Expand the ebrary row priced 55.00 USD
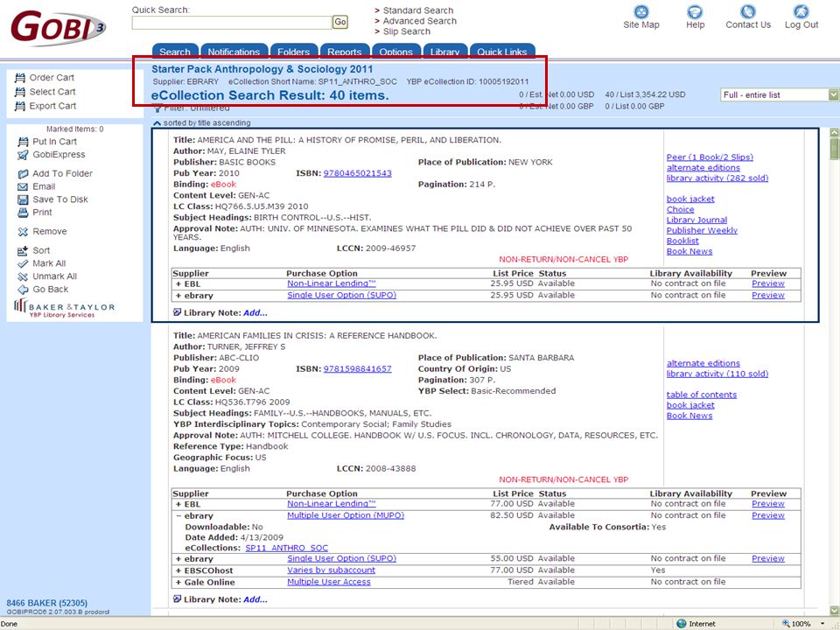The height and width of the screenshot is (630, 840). coord(178,559)
